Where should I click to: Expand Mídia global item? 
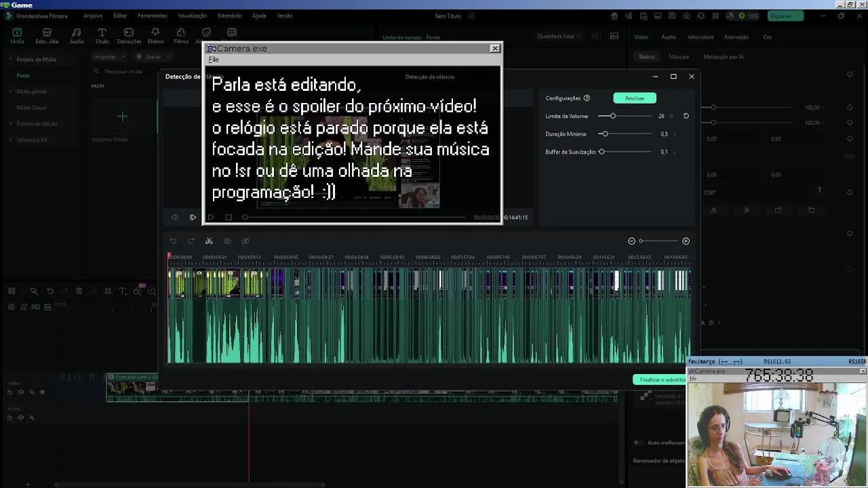(x=11, y=91)
